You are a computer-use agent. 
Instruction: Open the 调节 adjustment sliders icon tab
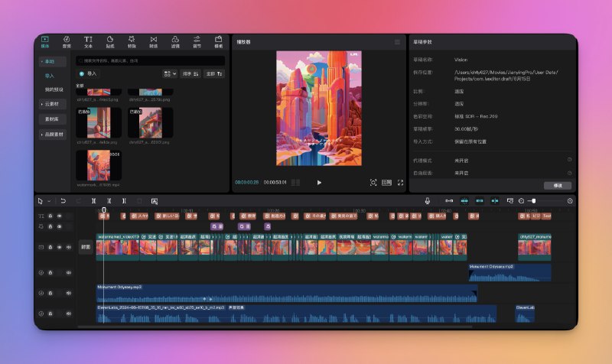(197, 42)
